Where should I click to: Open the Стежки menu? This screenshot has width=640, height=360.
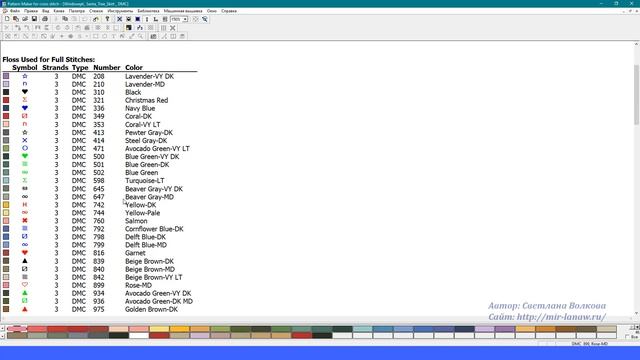tap(96, 11)
